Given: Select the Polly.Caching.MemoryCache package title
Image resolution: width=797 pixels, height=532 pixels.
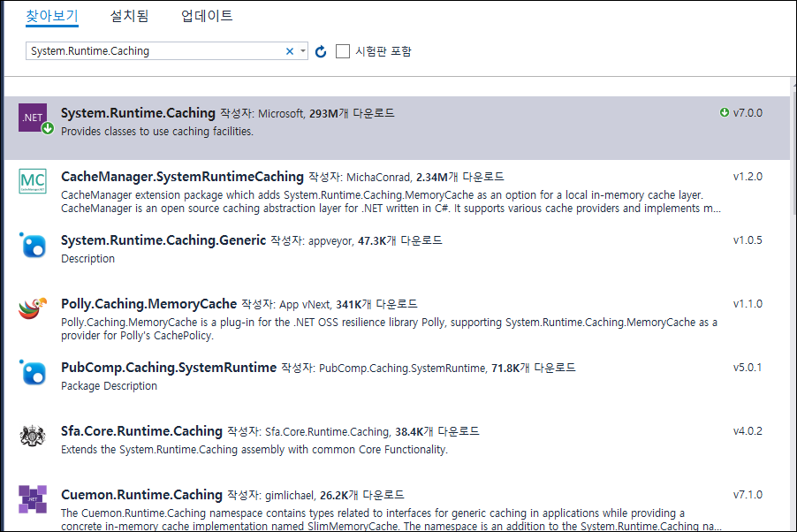Looking at the screenshot, I should click(148, 304).
